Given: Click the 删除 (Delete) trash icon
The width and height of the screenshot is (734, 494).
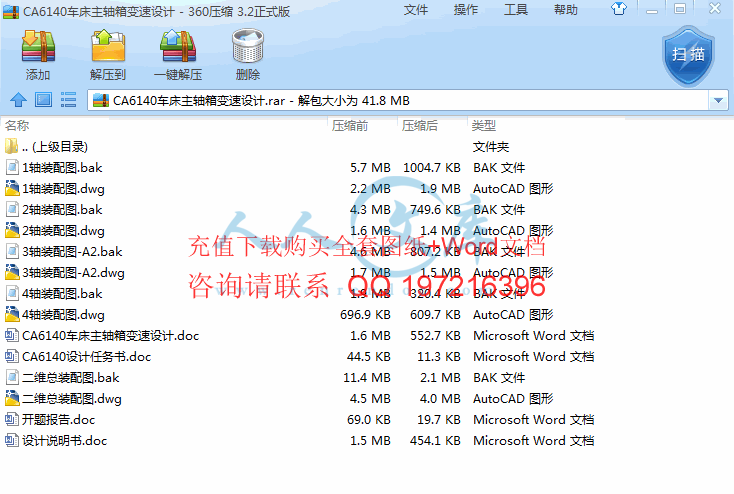Looking at the screenshot, I should pos(248,46).
